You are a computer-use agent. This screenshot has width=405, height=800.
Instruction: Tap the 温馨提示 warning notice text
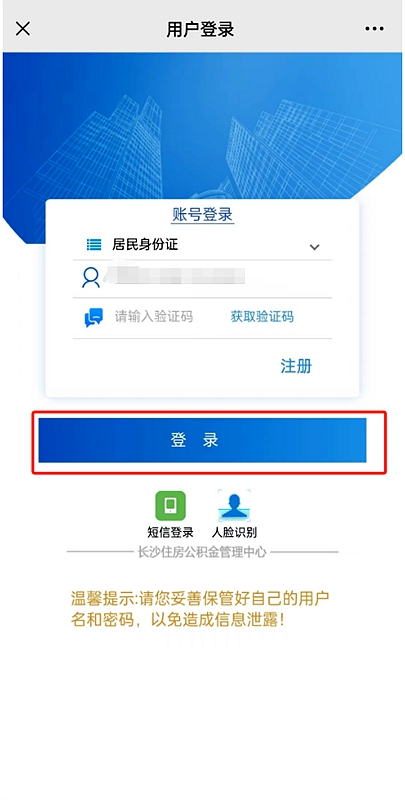[x=200, y=609]
